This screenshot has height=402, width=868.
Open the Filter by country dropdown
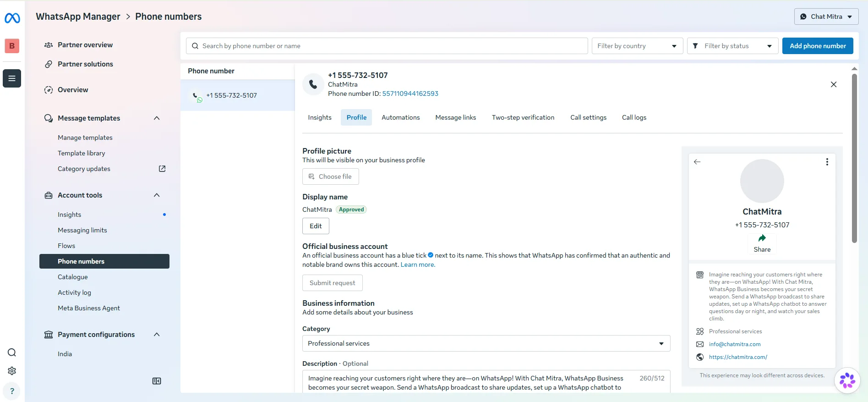[637, 46]
